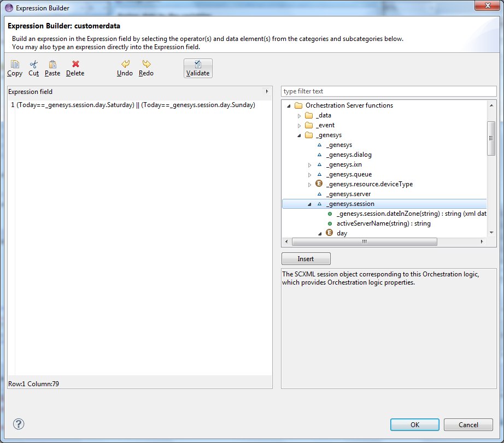Select the _genesys.queue tree item
The width and height of the screenshot is (504, 443).
349,174
